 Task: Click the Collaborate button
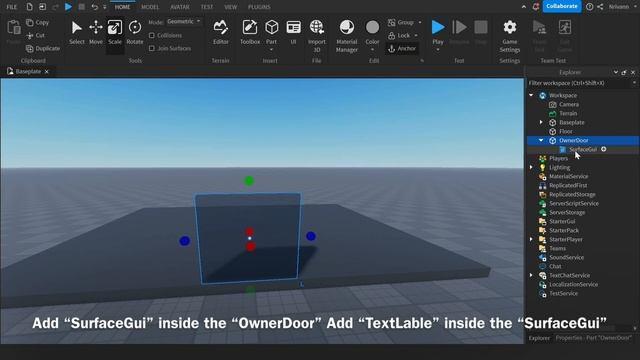coord(562,6)
